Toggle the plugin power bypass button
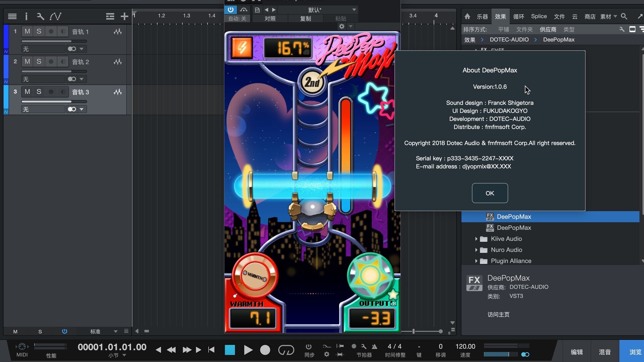Viewport: 644px width, 362px height. (230, 10)
